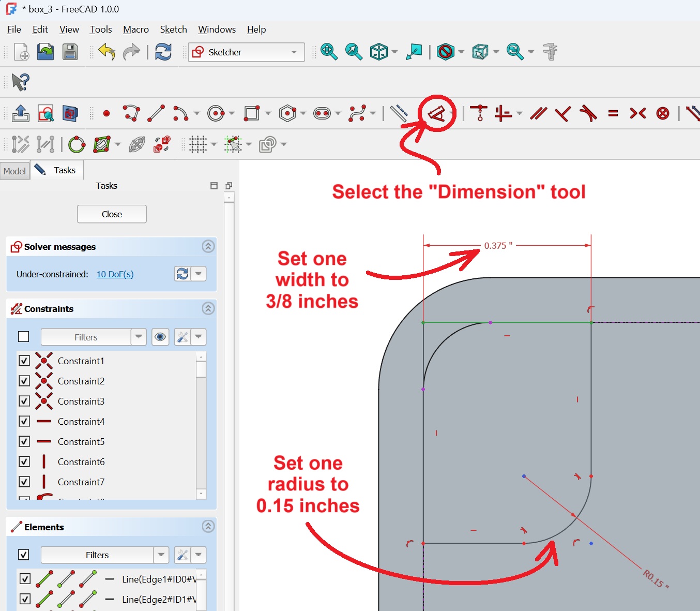Choose the Equal constraint icon
The image size is (700, 611).
point(613,113)
